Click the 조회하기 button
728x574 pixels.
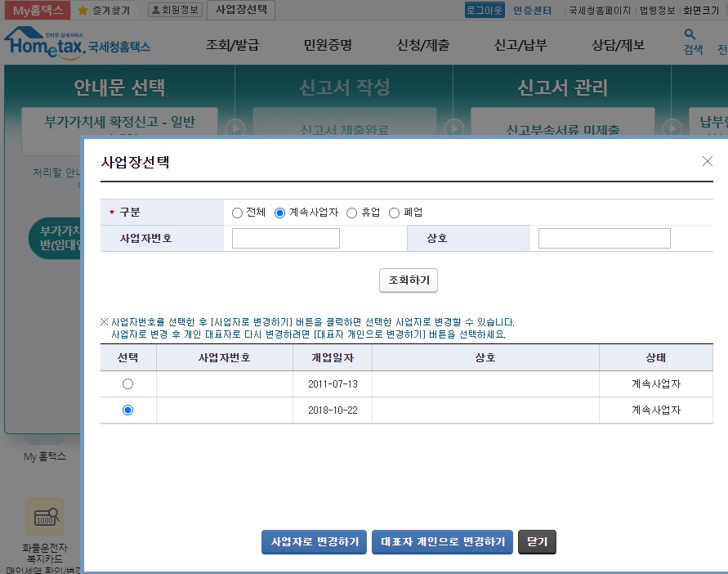[409, 280]
